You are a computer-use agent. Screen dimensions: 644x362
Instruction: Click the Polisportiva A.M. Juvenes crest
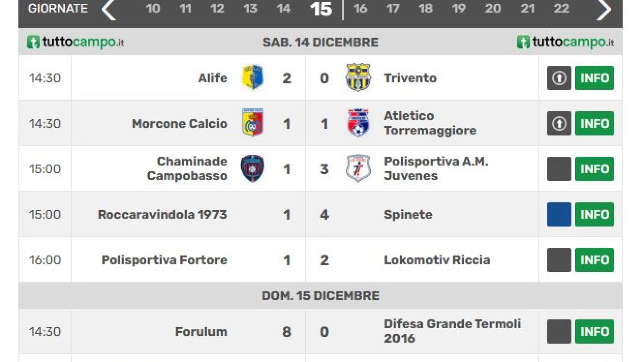pyautogui.click(x=358, y=168)
